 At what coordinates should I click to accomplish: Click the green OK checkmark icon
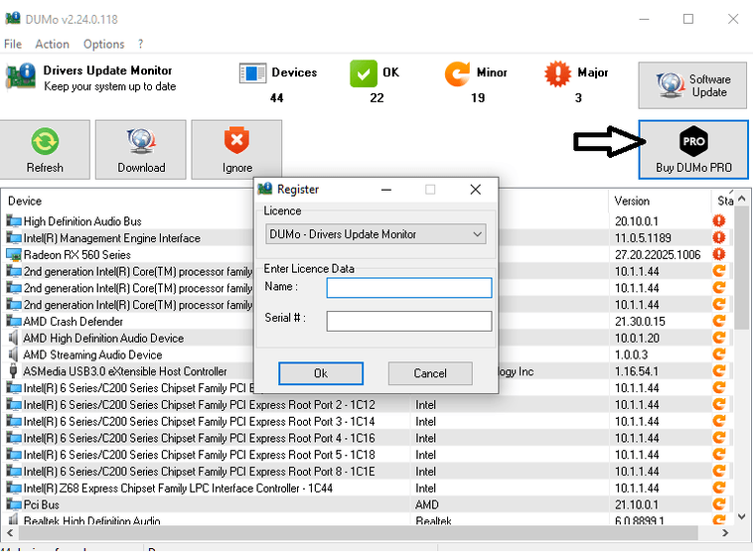point(364,73)
